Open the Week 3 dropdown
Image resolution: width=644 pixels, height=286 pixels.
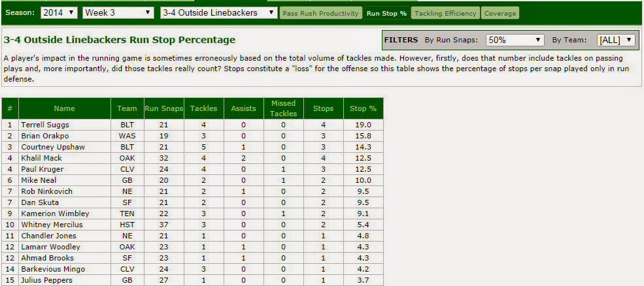(x=118, y=12)
